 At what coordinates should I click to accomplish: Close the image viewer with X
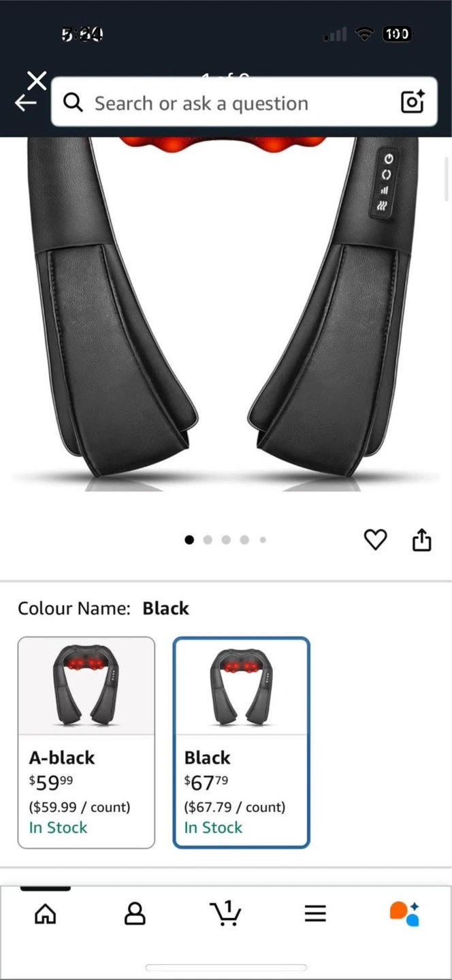[37, 80]
